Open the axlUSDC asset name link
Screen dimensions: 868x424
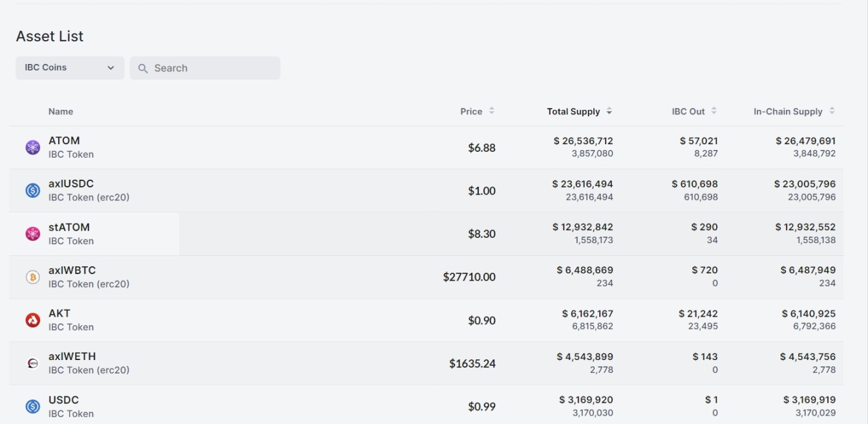[71, 184]
